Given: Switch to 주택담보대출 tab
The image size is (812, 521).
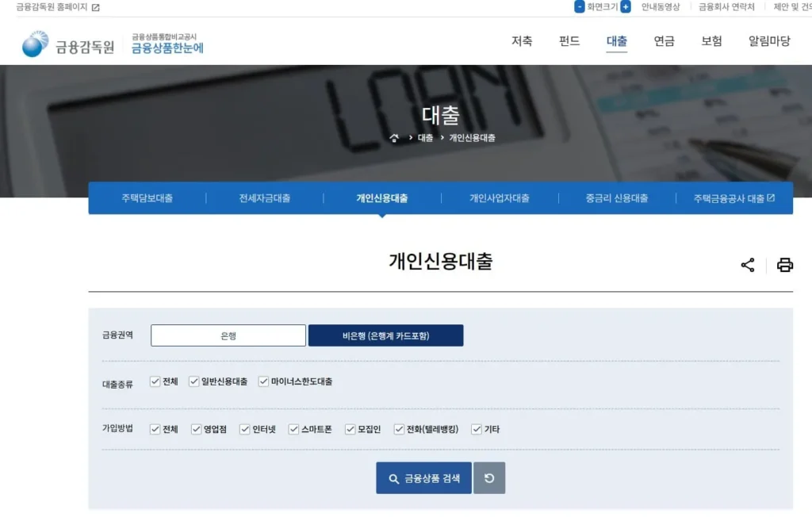Looking at the screenshot, I should pyautogui.click(x=147, y=197).
